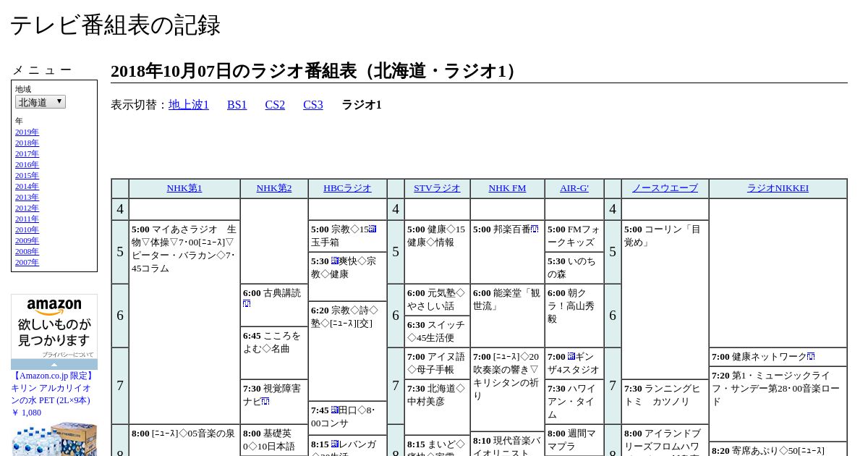The width and height of the screenshot is (868, 456).
Task: Click the rerun icon after 視覚障害ナビ
Action: point(266,401)
